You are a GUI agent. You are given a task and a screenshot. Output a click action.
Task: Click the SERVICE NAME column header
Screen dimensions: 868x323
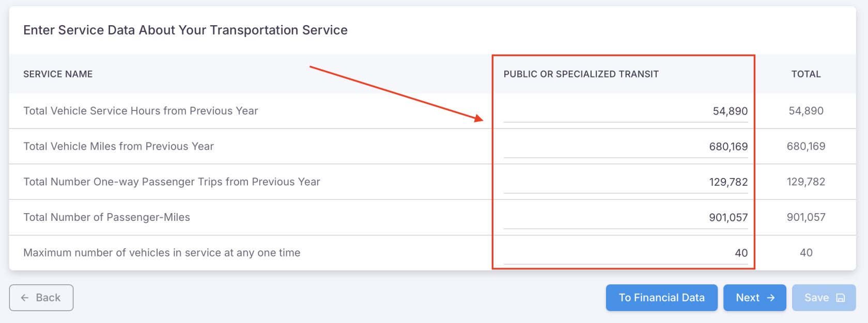pyautogui.click(x=58, y=74)
